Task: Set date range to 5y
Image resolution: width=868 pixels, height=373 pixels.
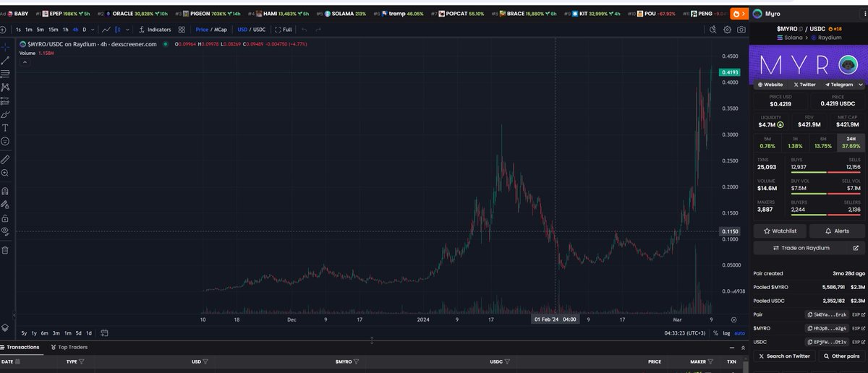Action: (x=24, y=333)
